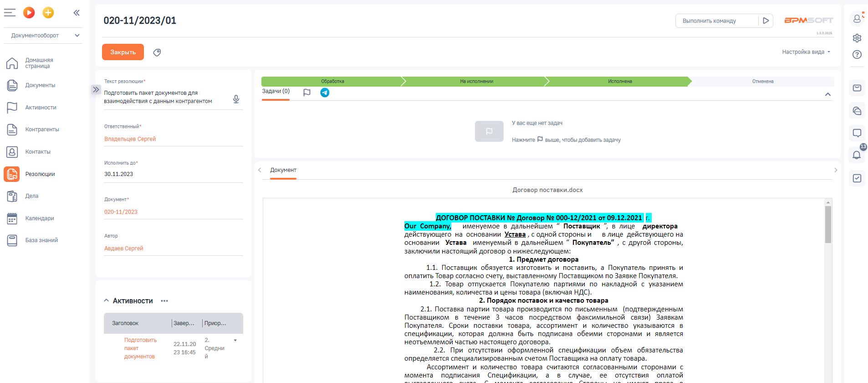Open the Документооборот workspace dropdown

[x=43, y=36]
